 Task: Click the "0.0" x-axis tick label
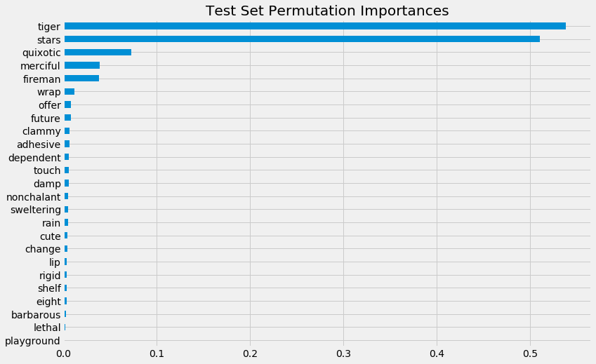coord(64,353)
